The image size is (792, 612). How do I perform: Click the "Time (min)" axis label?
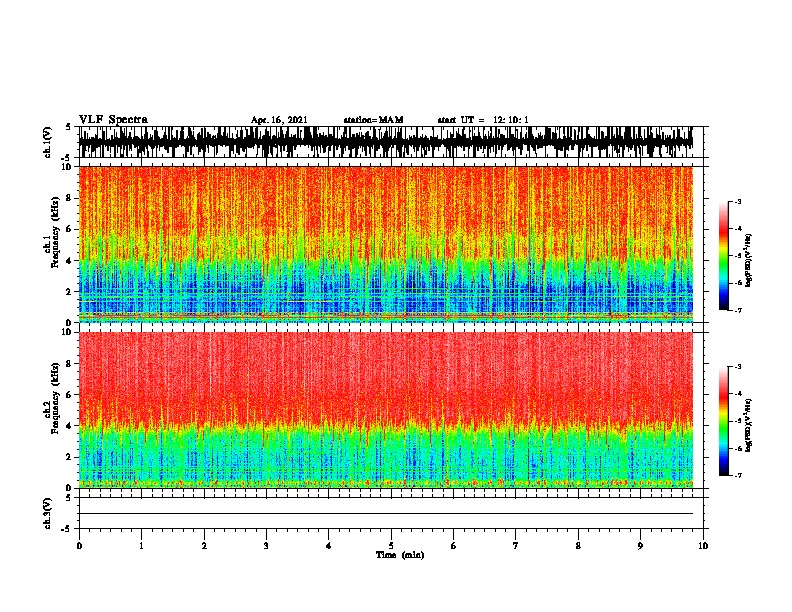pyautogui.click(x=400, y=555)
